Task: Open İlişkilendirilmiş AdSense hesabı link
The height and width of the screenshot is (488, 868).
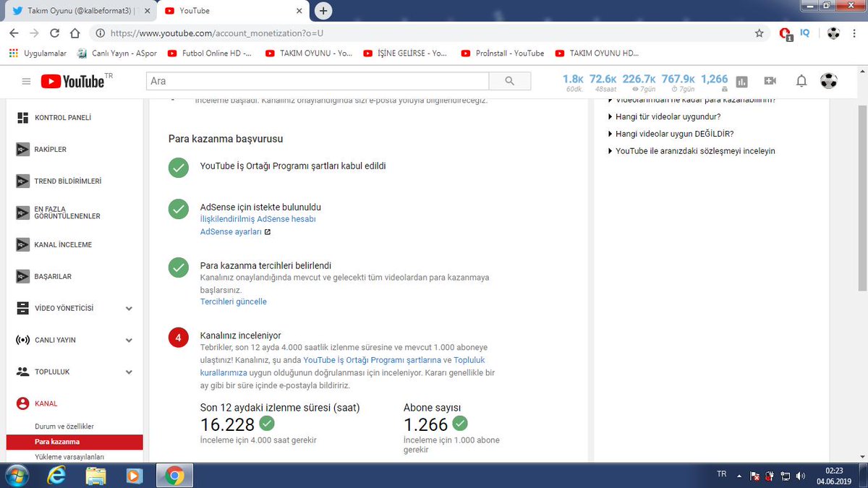Action: pyautogui.click(x=258, y=218)
